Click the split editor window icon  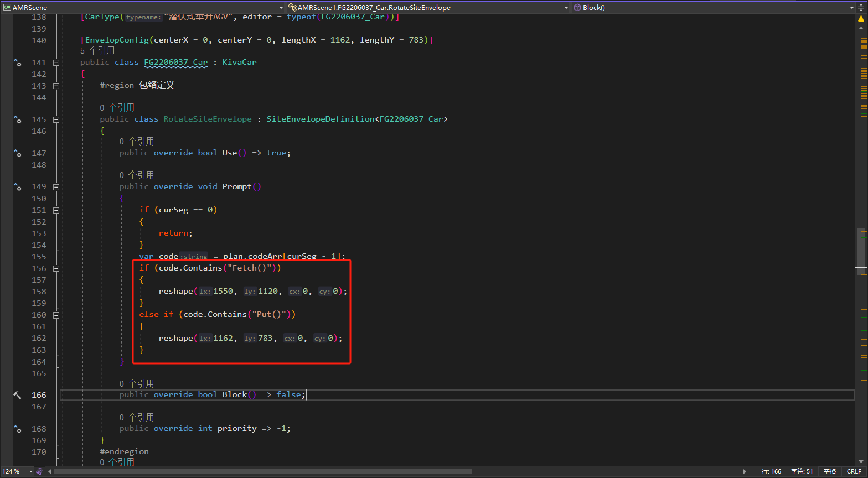(x=861, y=8)
